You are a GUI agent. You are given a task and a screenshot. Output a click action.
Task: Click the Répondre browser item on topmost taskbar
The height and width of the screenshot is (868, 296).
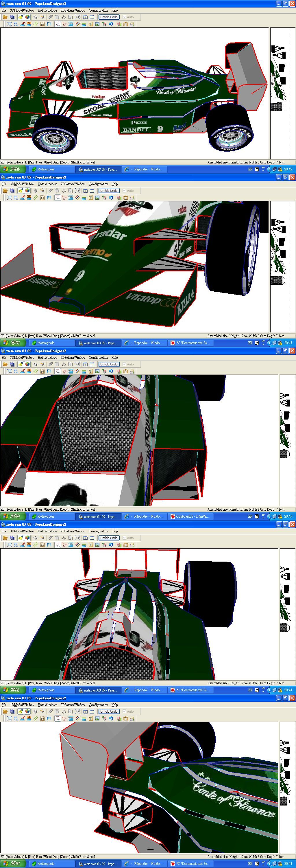tap(144, 169)
